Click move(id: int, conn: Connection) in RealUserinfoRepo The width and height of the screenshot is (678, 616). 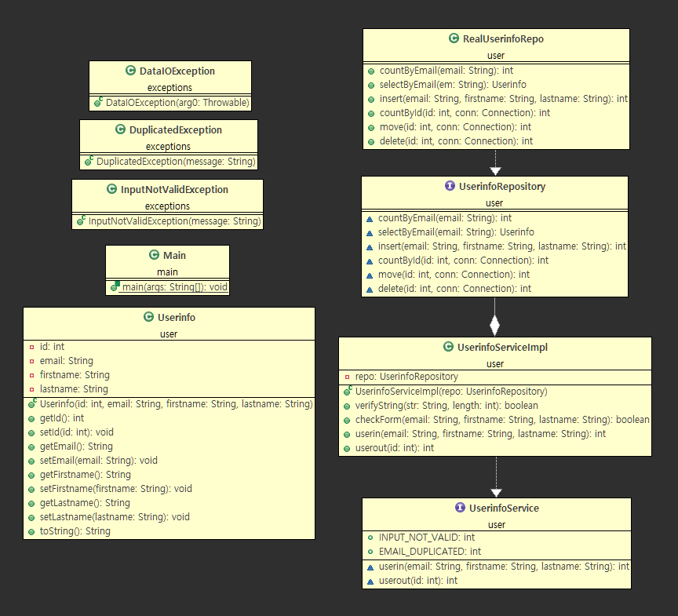coord(455,127)
